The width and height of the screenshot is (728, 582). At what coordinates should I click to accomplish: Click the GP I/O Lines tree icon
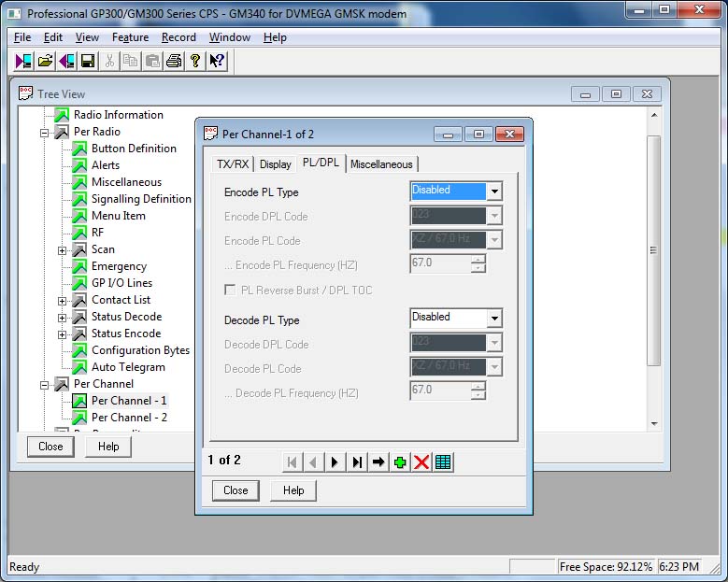(x=79, y=283)
